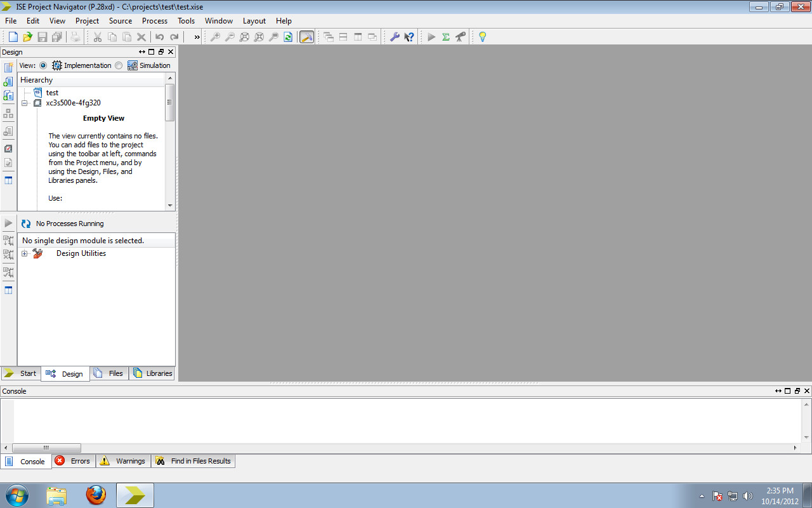This screenshot has width=812, height=508.
Task: Expand the Design Utilities tree node
Action: pos(25,253)
